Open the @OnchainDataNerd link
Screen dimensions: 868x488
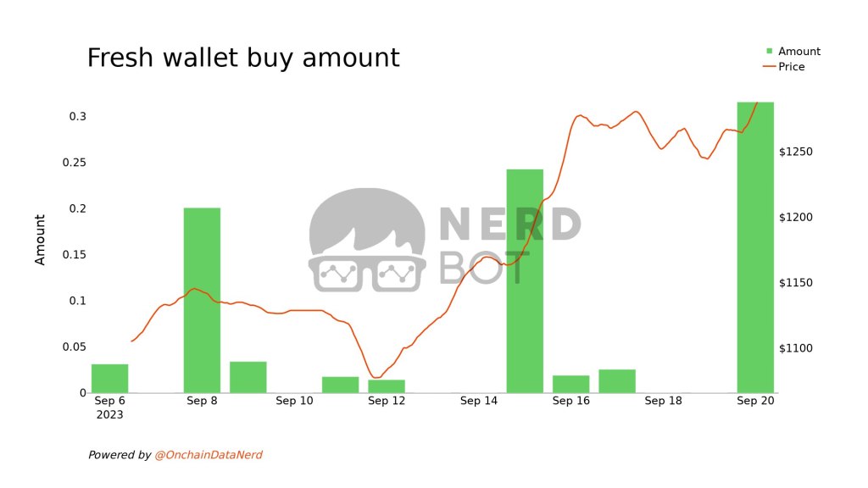pos(208,455)
